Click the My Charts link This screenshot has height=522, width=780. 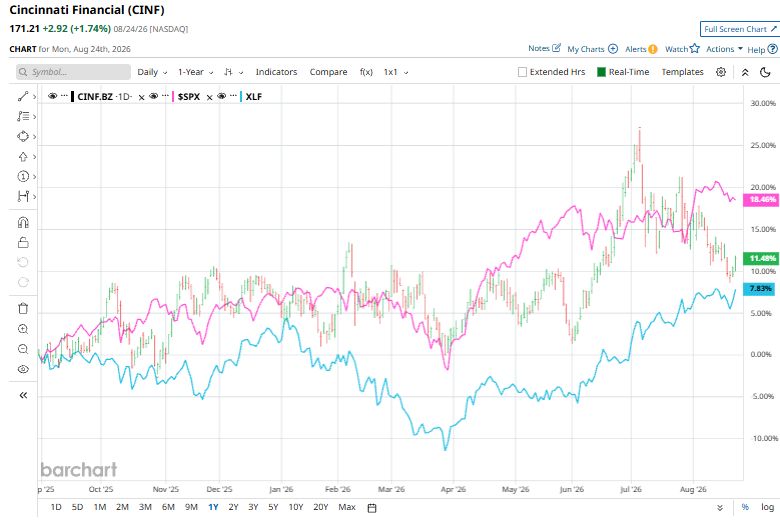585,49
